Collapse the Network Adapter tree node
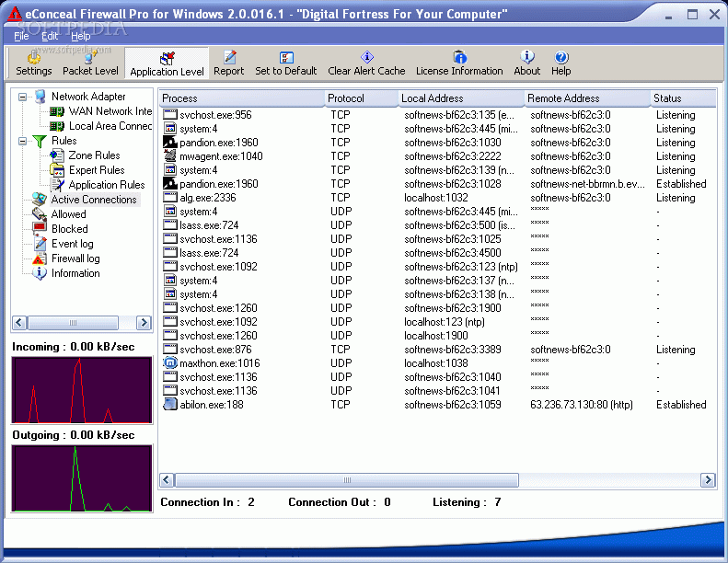The height and width of the screenshot is (563, 728). pos(22,97)
